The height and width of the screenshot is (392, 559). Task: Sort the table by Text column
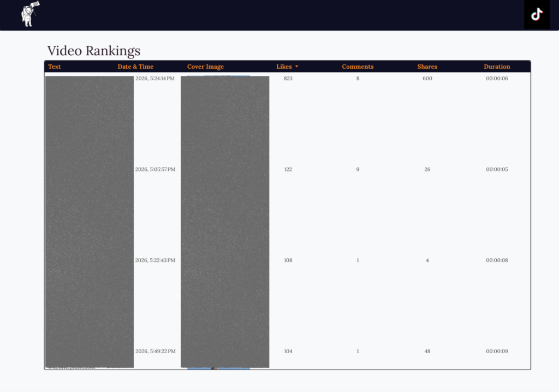[55, 67]
